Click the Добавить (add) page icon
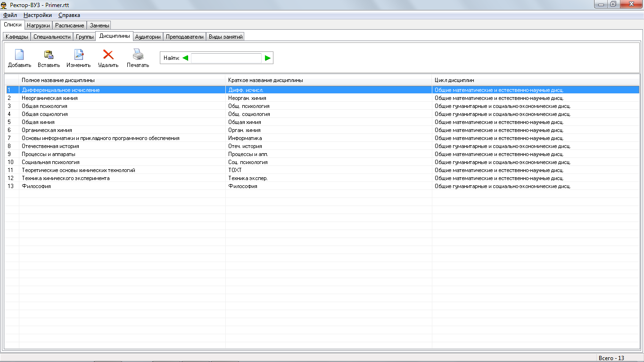Viewport: 644px width, 362px height. coord(19,55)
